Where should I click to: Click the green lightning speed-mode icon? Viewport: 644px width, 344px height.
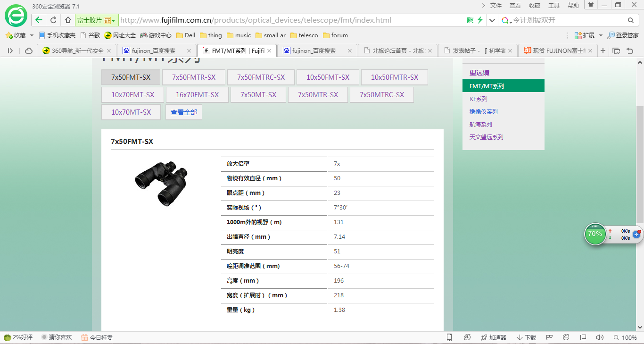click(480, 20)
